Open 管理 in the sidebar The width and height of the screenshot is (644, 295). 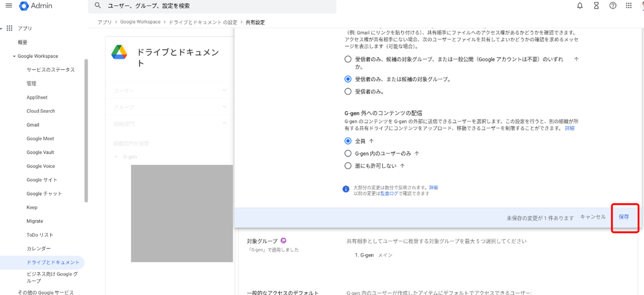(x=31, y=84)
